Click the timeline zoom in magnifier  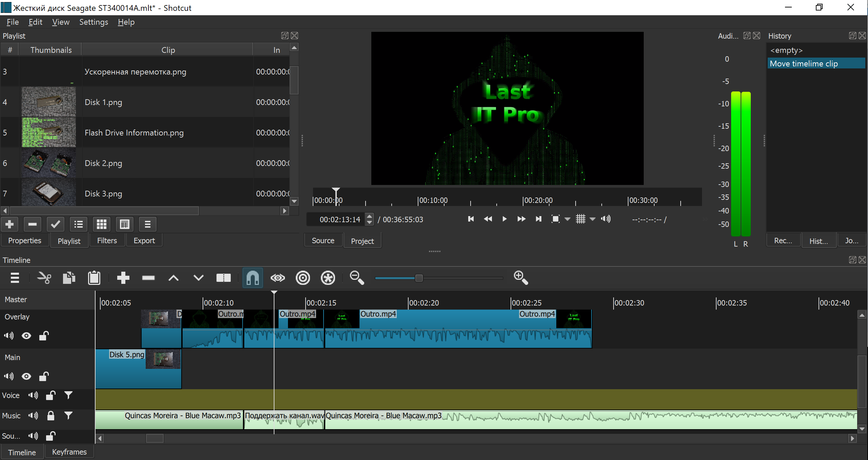pyautogui.click(x=521, y=278)
